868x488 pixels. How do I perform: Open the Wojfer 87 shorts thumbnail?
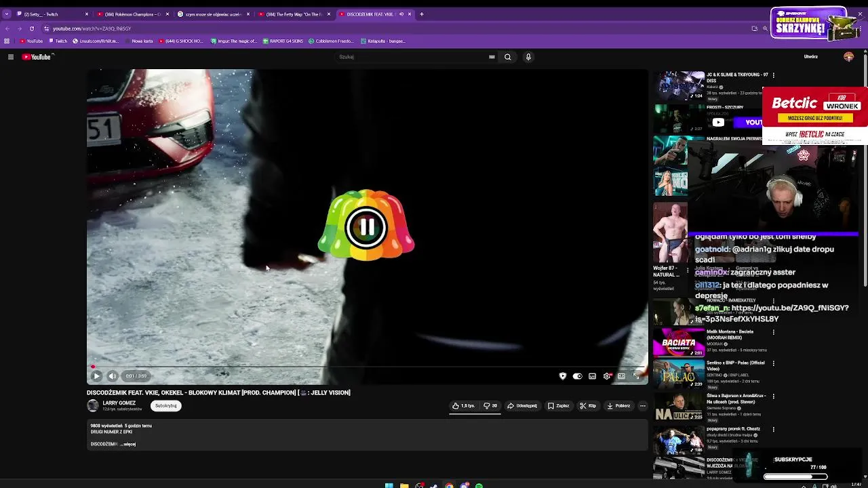[670, 232]
